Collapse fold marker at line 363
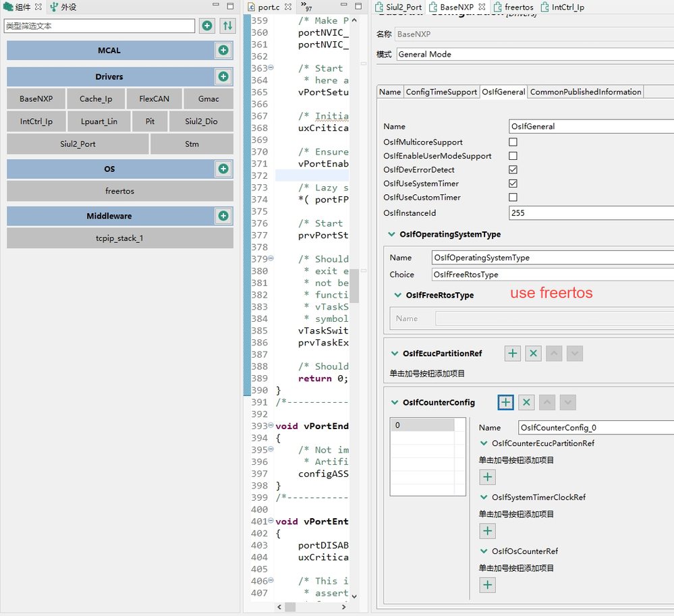Viewport: 674px width, 616px height. (x=271, y=67)
